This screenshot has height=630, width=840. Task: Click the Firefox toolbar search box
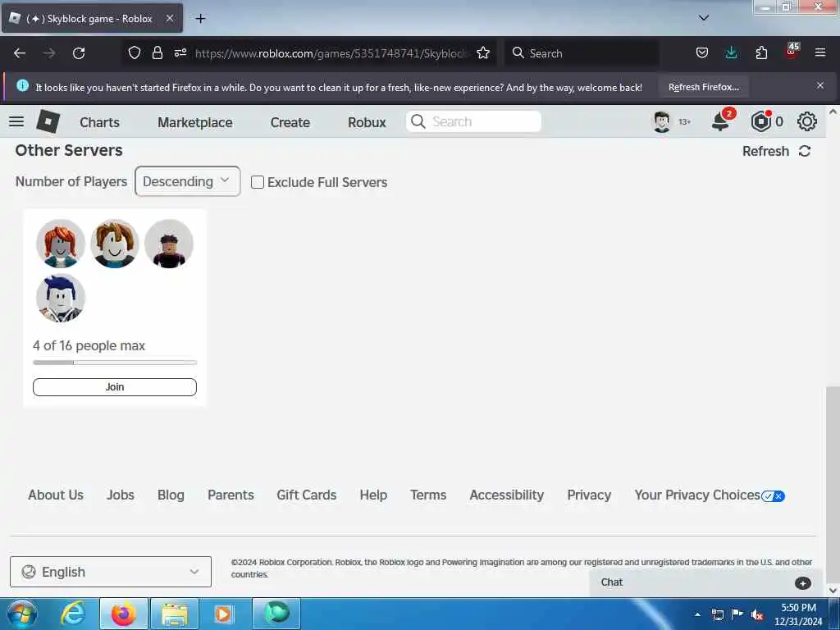click(x=582, y=53)
